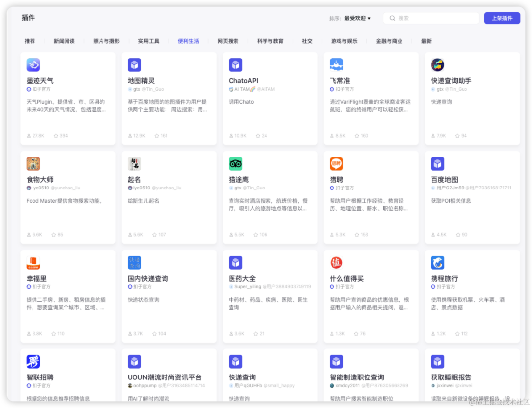Switch to the 实用工具 tab

pos(149,41)
